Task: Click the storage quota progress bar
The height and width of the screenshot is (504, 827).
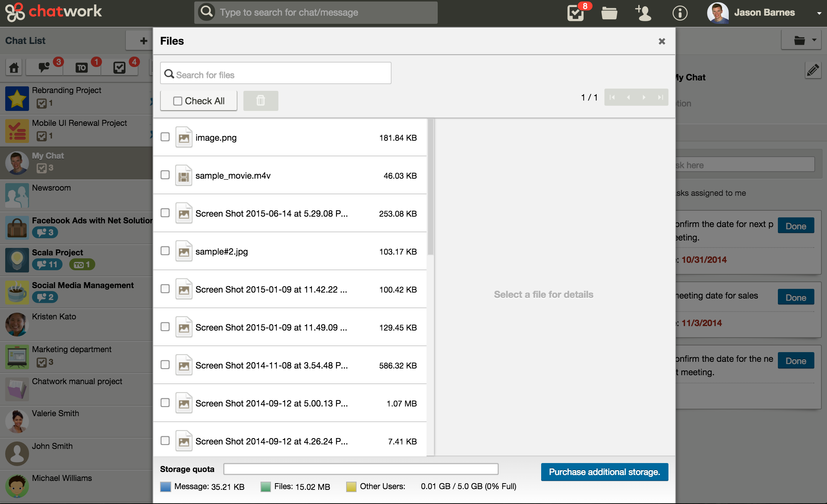Action: click(x=361, y=469)
